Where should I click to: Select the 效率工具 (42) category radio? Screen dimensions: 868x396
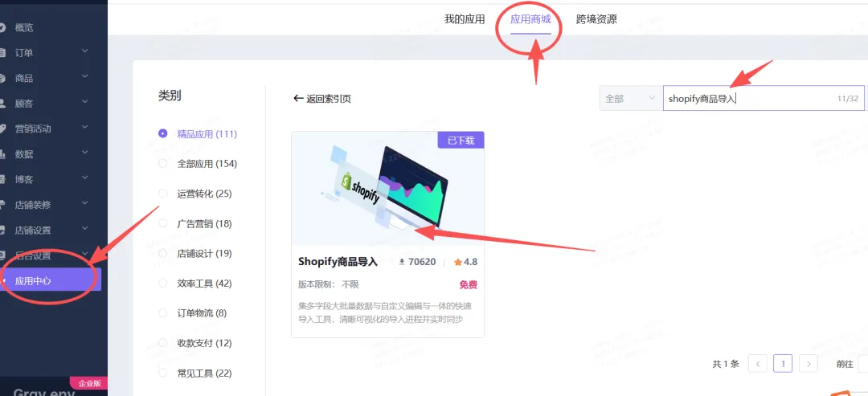[162, 284]
